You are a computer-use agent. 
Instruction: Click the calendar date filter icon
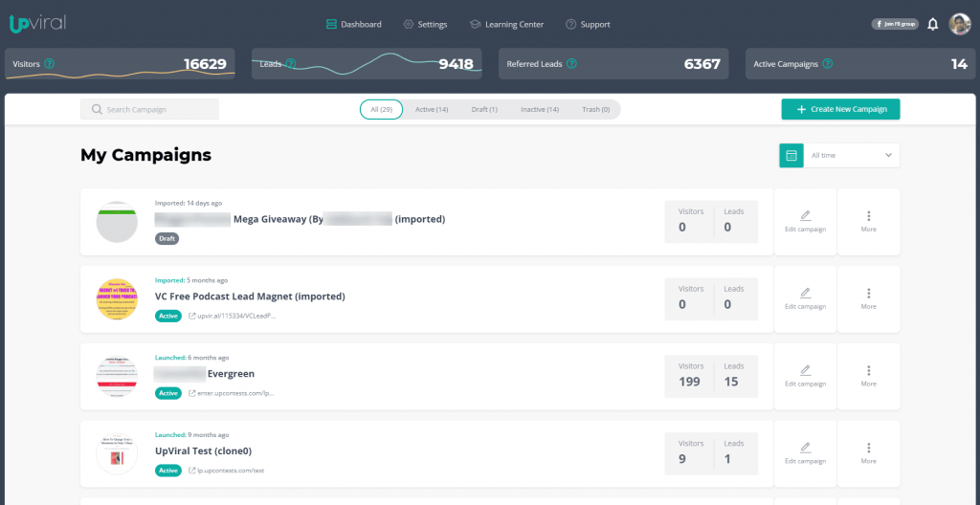click(x=791, y=155)
